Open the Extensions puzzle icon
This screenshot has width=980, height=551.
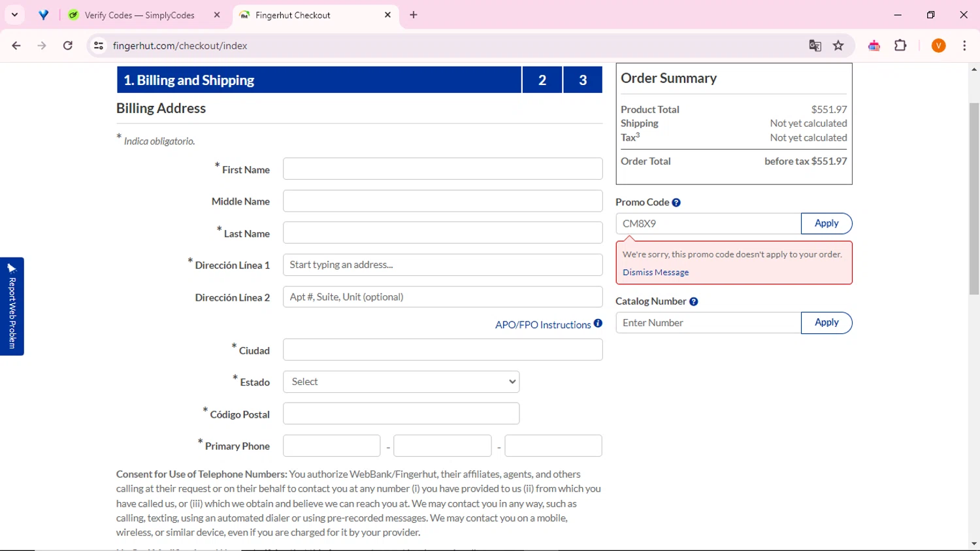pyautogui.click(x=900, y=46)
